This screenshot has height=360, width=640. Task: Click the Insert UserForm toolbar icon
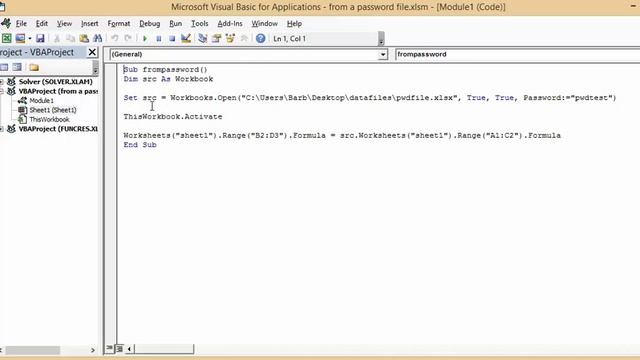(x=20, y=38)
